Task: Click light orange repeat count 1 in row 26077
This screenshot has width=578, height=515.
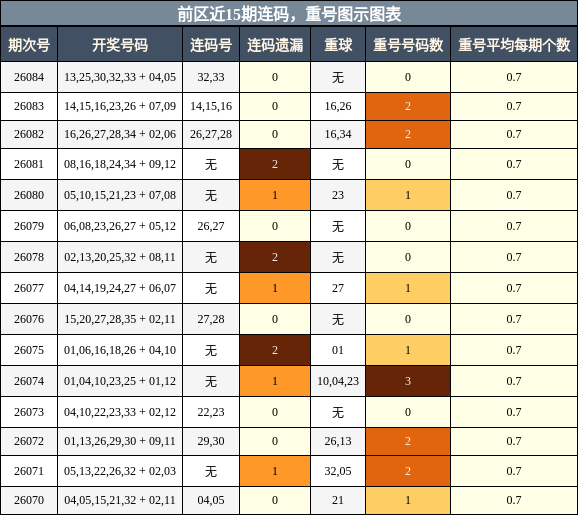Action: (408, 288)
